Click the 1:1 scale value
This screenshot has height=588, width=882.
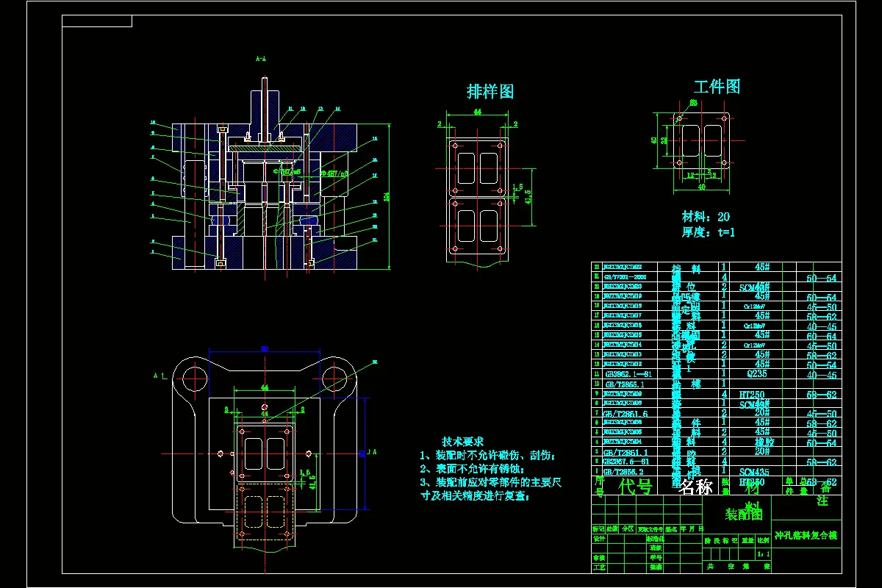click(764, 553)
